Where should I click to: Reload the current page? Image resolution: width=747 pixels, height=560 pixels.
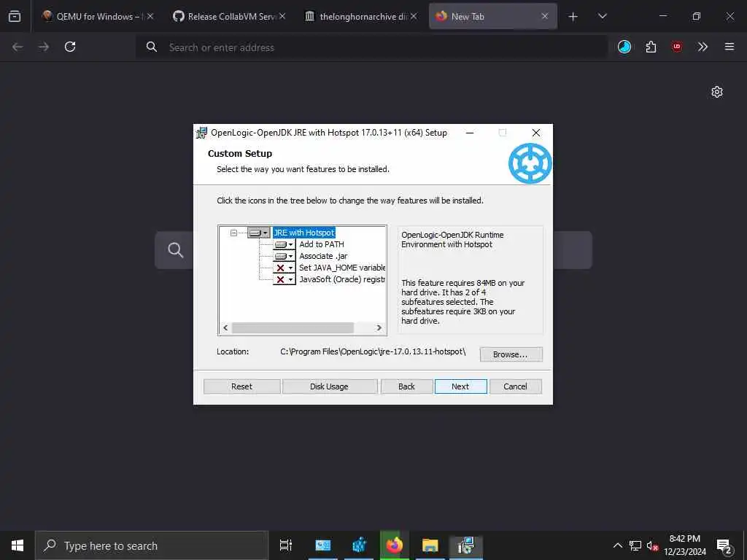pyautogui.click(x=70, y=47)
